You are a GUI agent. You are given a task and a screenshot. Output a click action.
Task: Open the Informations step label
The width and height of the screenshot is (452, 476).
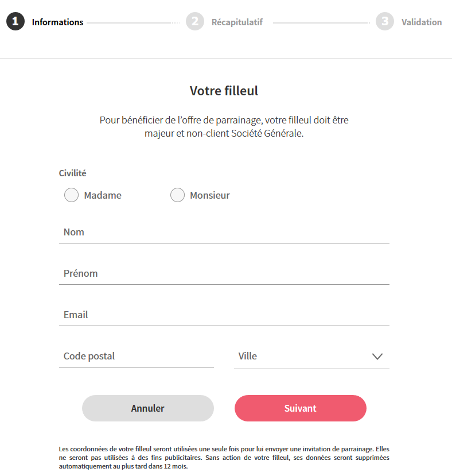57,22
